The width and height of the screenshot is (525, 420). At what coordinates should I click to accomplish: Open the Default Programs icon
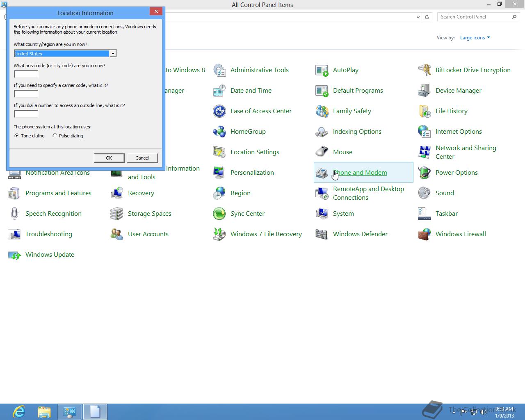pos(322,91)
